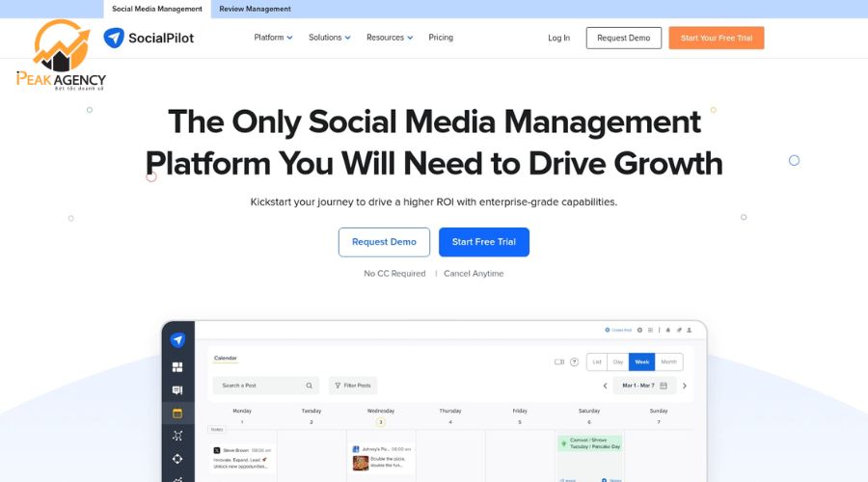
Task: Click the calendar icon beside Mar 1 - Mar 7
Action: point(664,386)
